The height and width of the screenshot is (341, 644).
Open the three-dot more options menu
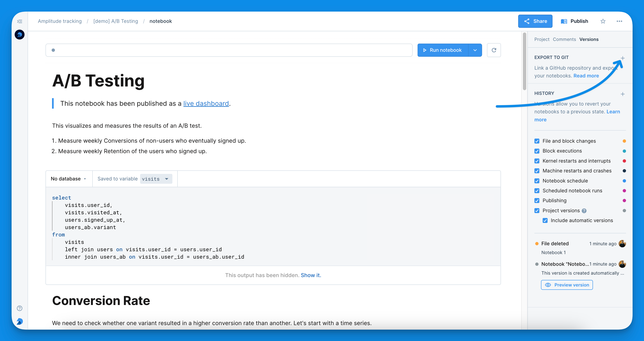tap(619, 21)
